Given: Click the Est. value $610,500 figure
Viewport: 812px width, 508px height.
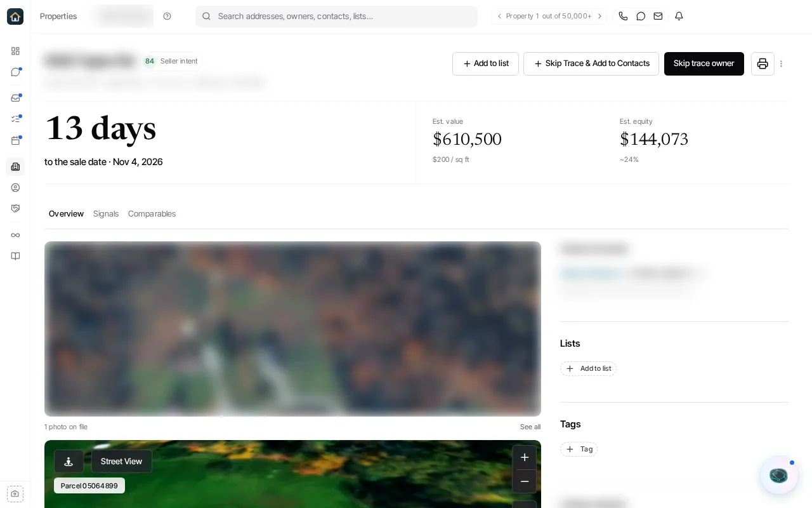Looking at the screenshot, I should [x=467, y=140].
